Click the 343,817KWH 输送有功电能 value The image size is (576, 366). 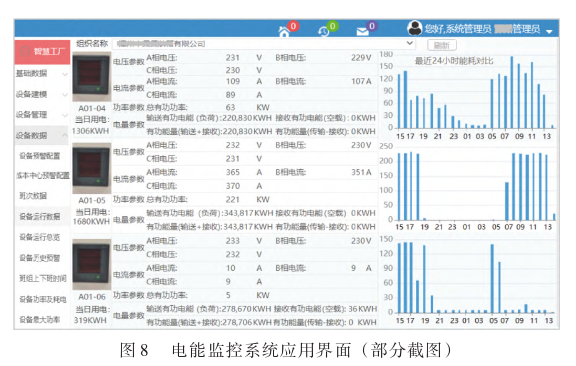point(248,213)
